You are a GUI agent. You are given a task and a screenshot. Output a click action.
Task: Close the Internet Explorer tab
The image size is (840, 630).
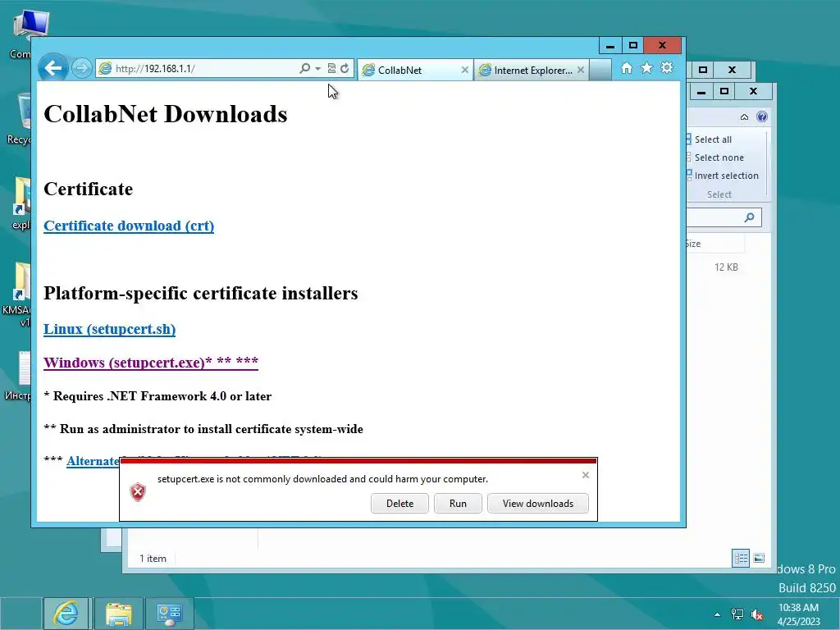click(580, 71)
